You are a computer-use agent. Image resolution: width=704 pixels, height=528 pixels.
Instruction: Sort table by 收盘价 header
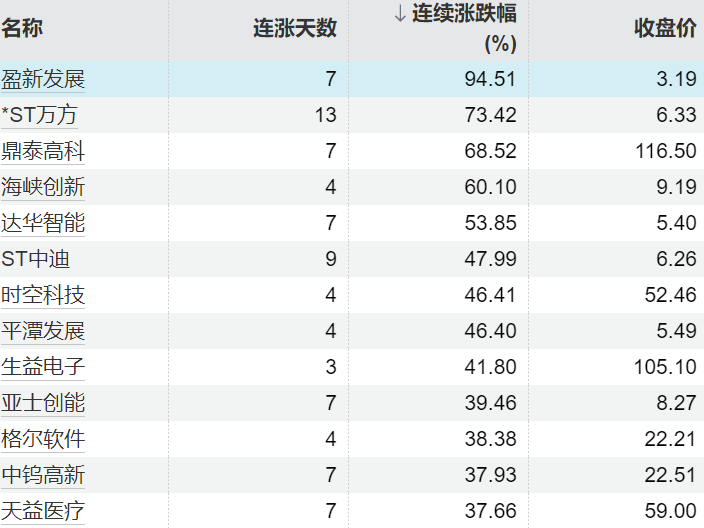[665, 28]
